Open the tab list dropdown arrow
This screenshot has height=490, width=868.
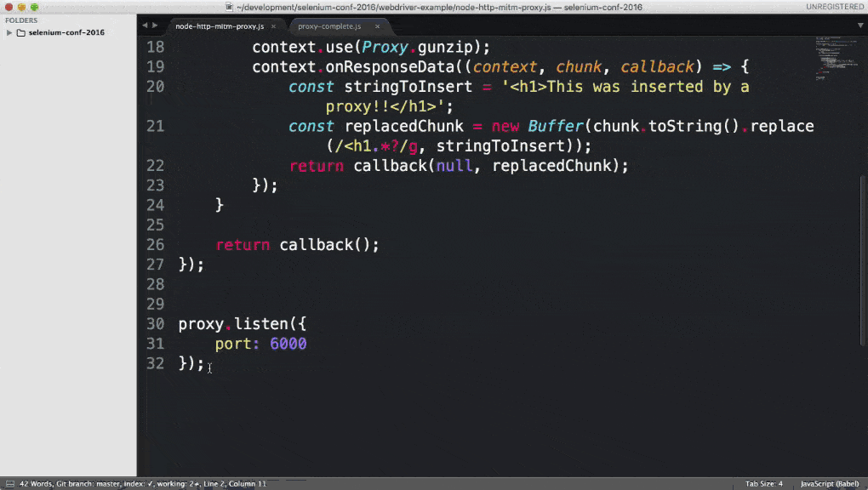point(860,26)
